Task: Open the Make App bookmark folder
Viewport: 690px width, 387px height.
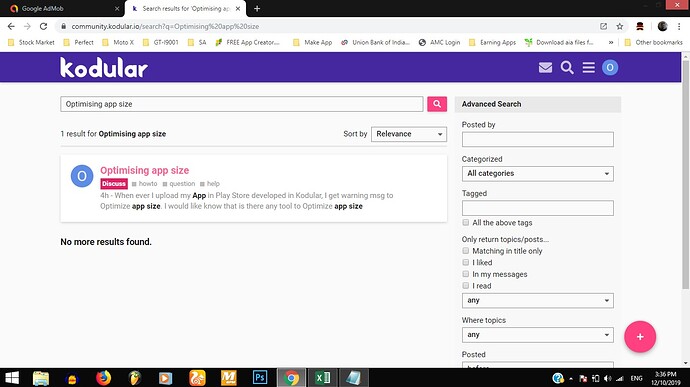Action: (x=312, y=42)
